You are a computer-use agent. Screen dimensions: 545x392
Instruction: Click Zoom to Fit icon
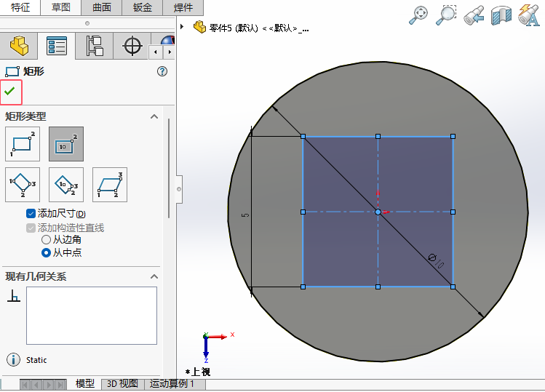click(418, 15)
